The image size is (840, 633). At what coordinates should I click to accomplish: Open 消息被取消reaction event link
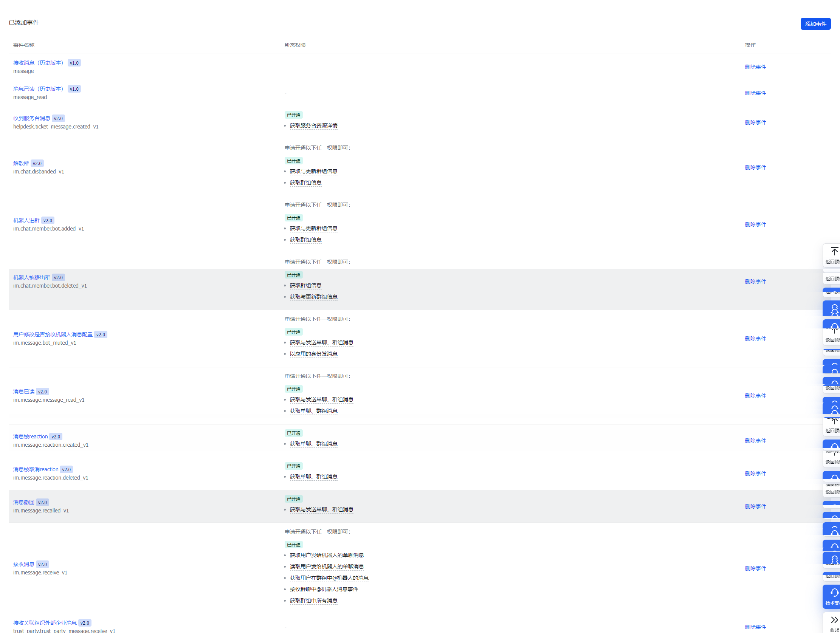tap(36, 469)
